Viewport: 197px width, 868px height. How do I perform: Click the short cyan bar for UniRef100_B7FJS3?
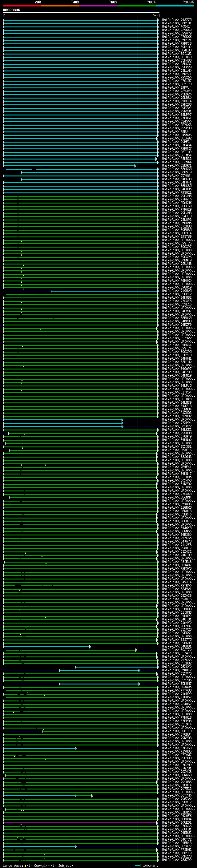coord(40,749)
